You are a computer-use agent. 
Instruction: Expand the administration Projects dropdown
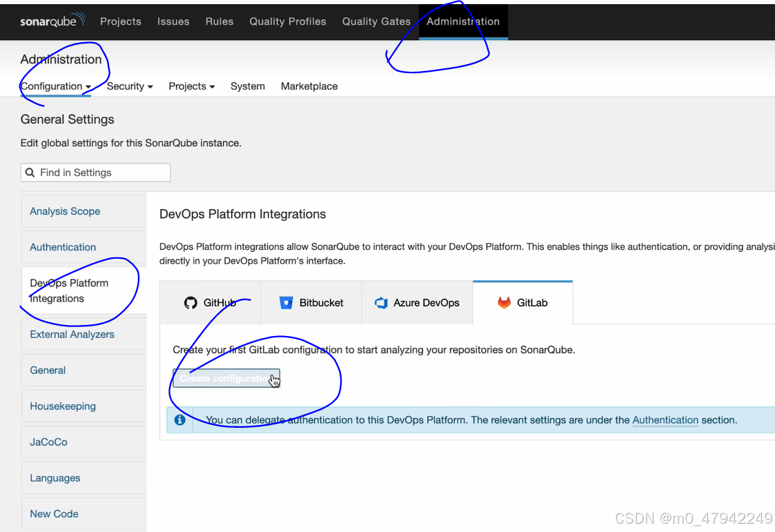[192, 86]
